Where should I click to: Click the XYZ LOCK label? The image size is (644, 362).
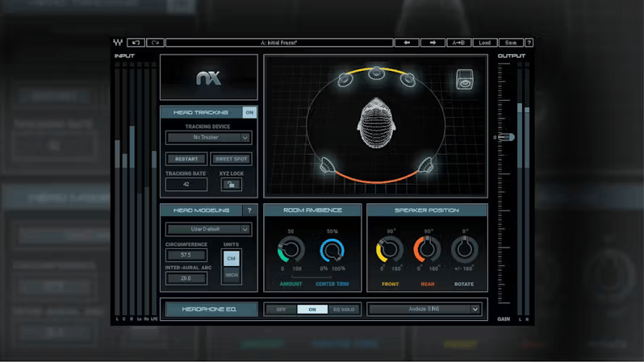tap(232, 173)
